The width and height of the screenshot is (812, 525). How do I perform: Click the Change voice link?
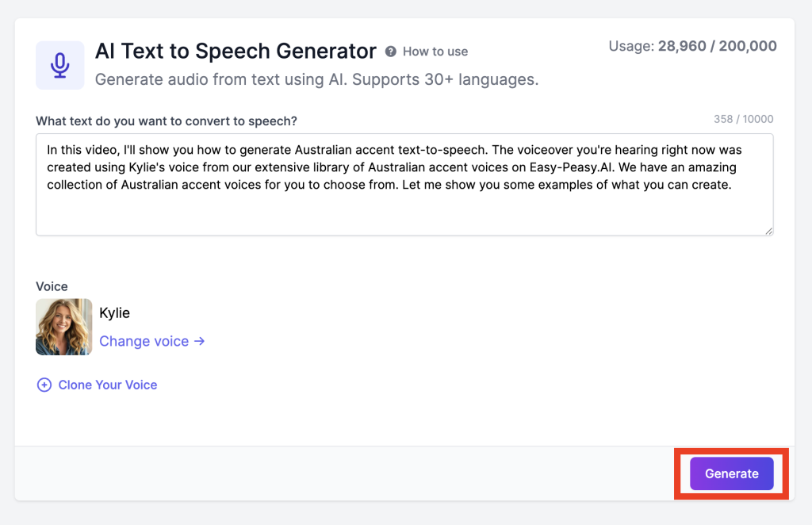pos(144,341)
